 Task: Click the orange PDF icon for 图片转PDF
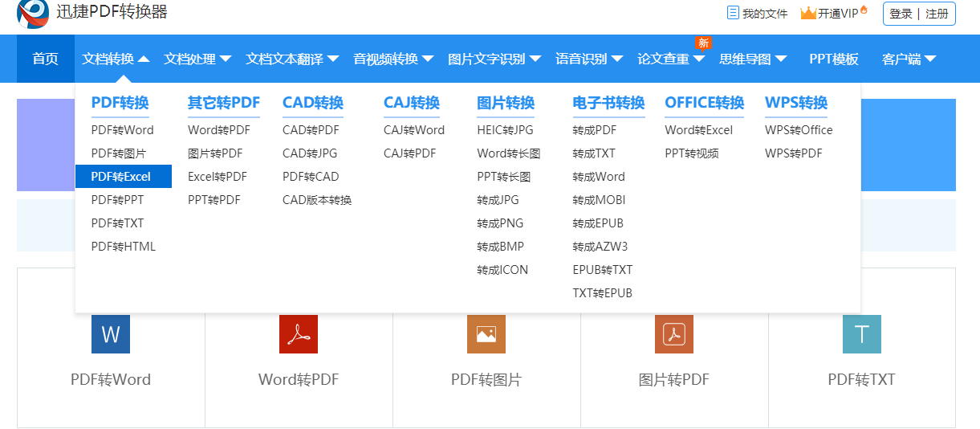tap(674, 334)
